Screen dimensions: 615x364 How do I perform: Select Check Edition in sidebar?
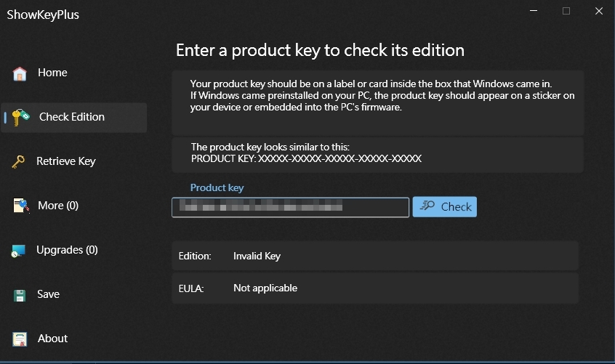[72, 117]
